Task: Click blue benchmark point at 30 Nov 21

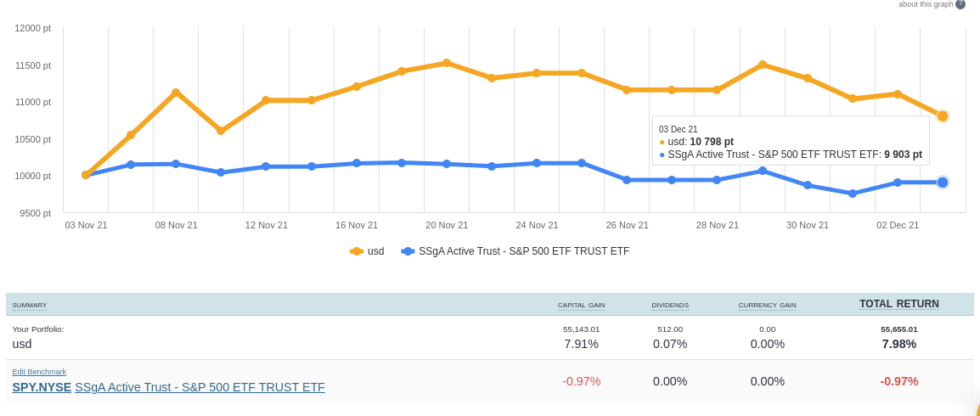Action: click(808, 185)
